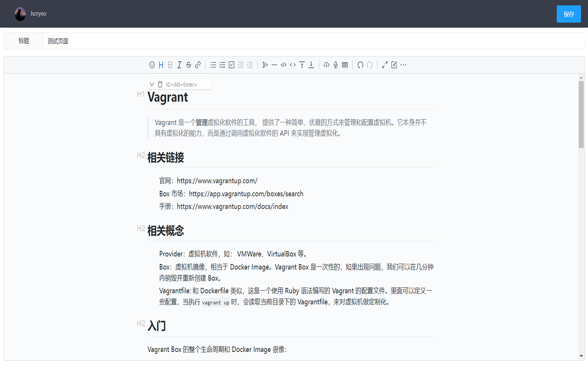Click the Box: 虚拟机镜像 paragraph
The image size is (588, 368).
[x=296, y=272]
